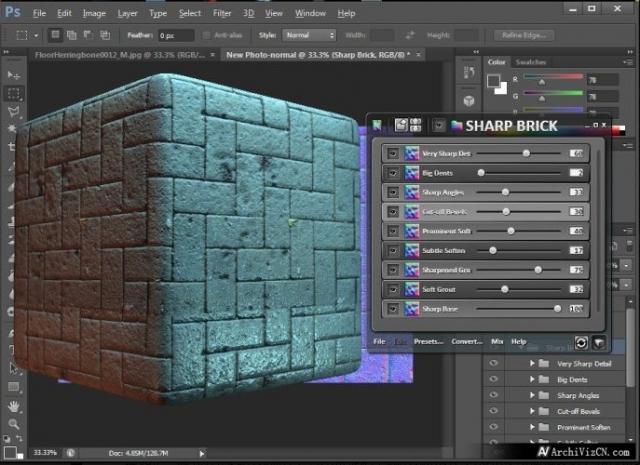Expand the Very Sharp Detail layer group
Viewport: 640px width, 465px height.
tap(533, 364)
